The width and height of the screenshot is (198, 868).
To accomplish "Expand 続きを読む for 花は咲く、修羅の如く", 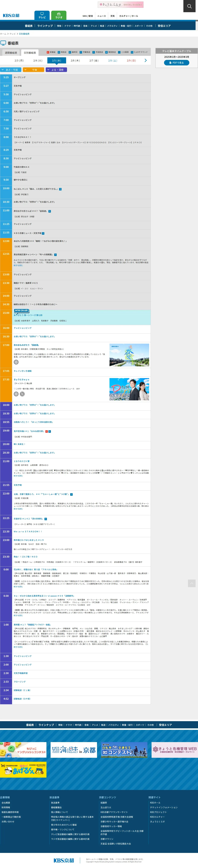I will click(x=18, y=587).
